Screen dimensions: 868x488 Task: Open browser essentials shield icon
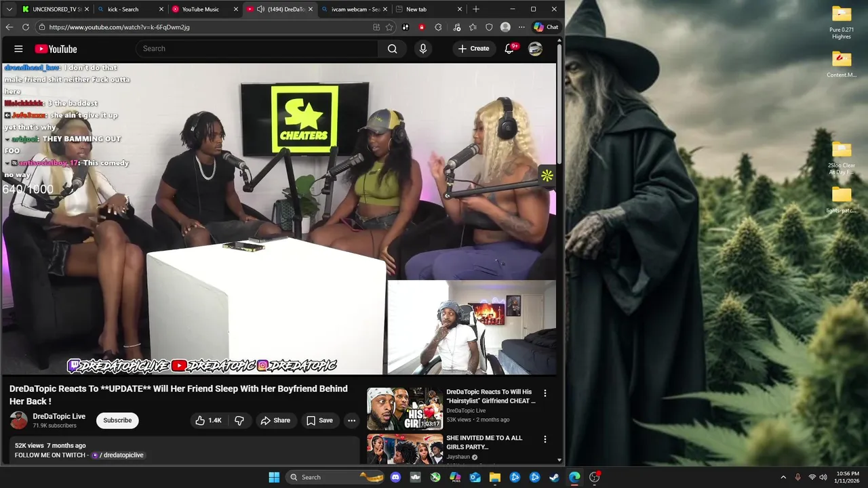tap(489, 27)
